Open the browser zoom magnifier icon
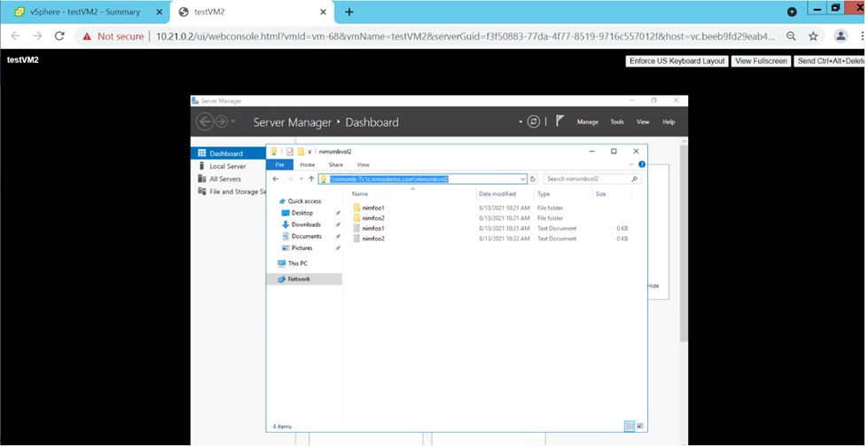The width and height of the screenshot is (868, 447). point(792,36)
